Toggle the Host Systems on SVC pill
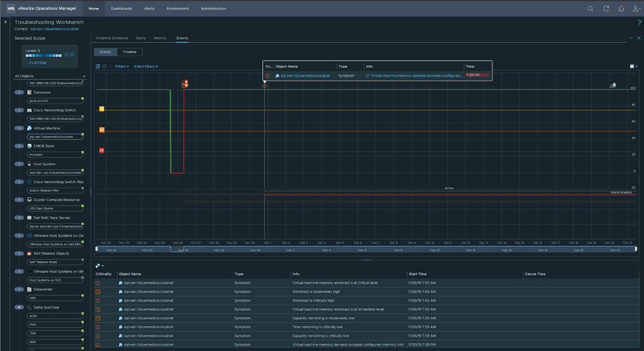 tap(55, 280)
